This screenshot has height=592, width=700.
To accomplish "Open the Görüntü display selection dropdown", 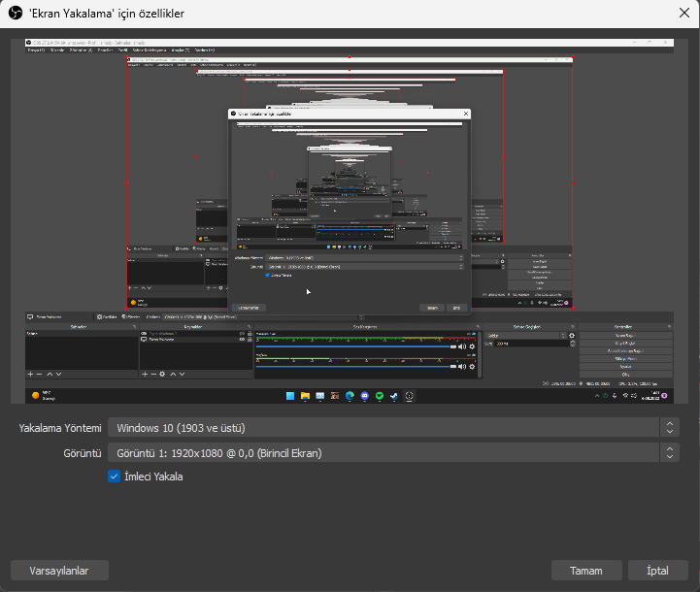I will coord(393,453).
